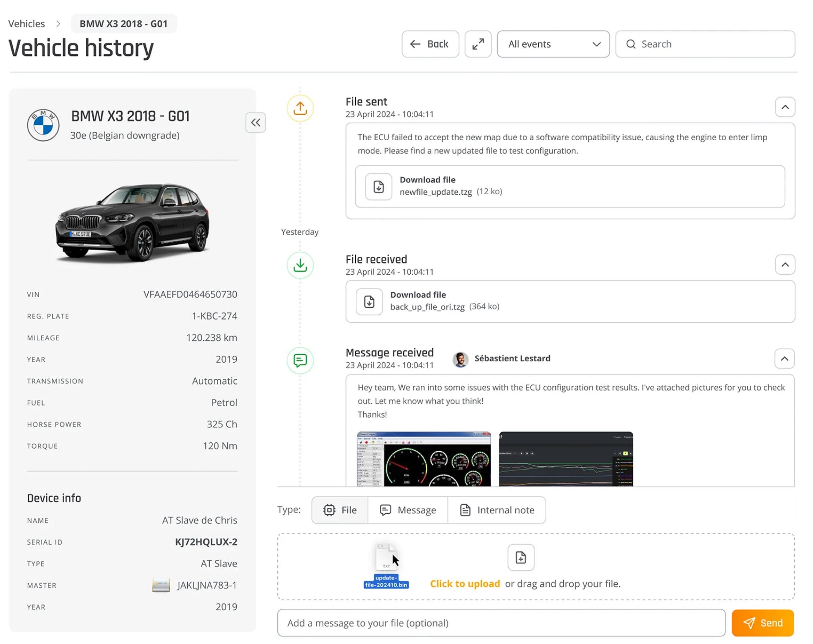The width and height of the screenshot is (813, 644).
Task: Click the master device thumbnail icon
Action: (161, 585)
